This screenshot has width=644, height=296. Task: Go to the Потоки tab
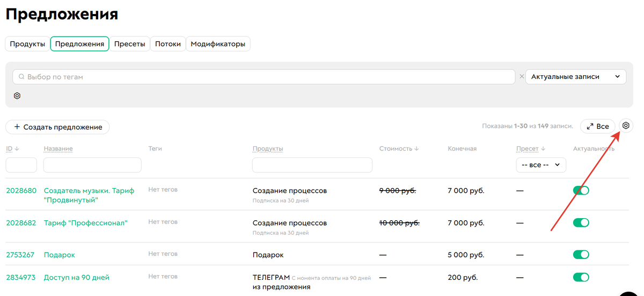(168, 44)
